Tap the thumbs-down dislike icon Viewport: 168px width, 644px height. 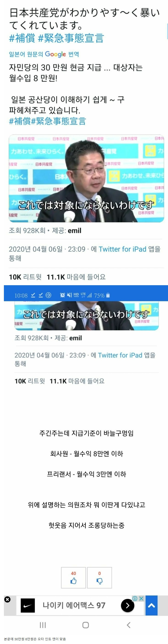(x=99, y=581)
